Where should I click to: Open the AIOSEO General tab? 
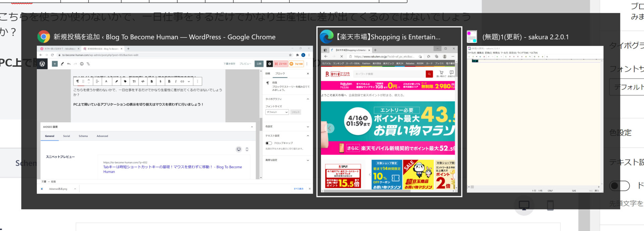click(50, 136)
